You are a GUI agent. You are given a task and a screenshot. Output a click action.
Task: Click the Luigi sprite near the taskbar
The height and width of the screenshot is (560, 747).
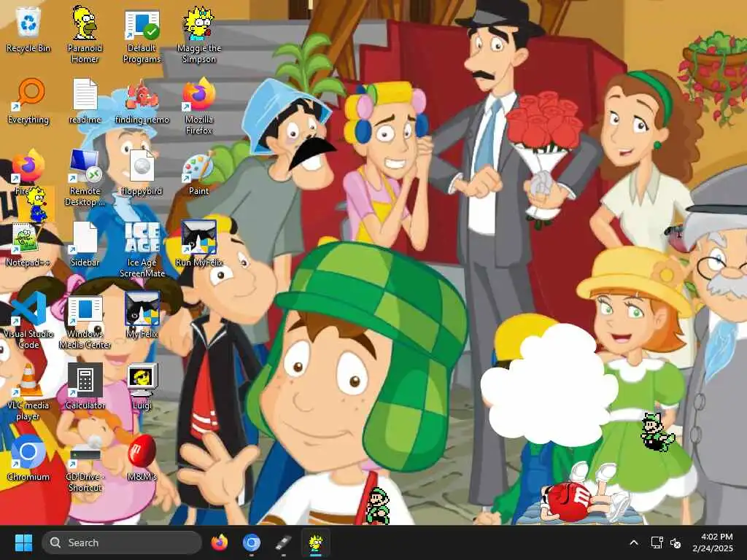pos(379,506)
